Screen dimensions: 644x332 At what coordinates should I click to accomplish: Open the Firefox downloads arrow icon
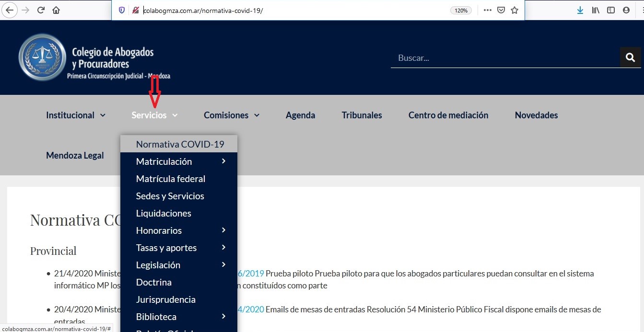(x=580, y=10)
